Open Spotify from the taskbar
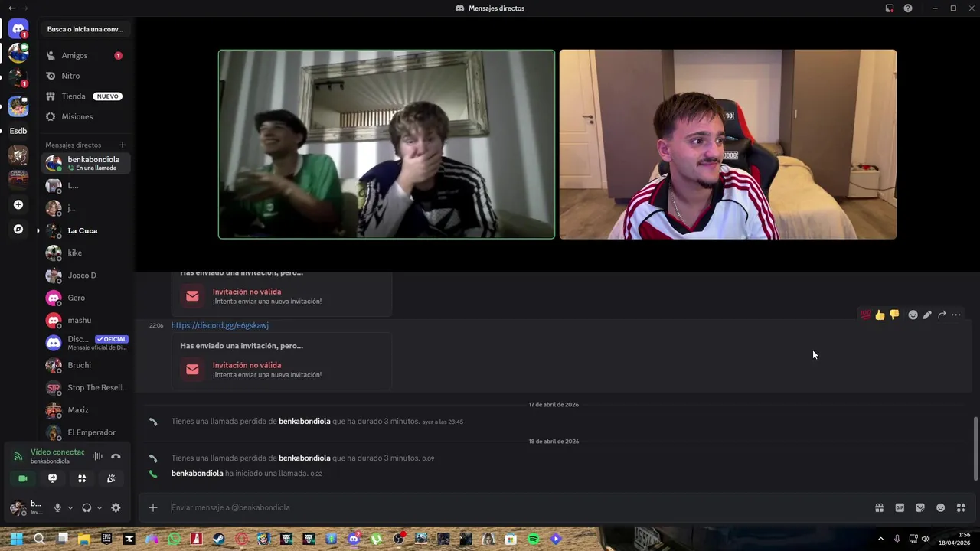The image size is (980, 551). click(534, 539)
